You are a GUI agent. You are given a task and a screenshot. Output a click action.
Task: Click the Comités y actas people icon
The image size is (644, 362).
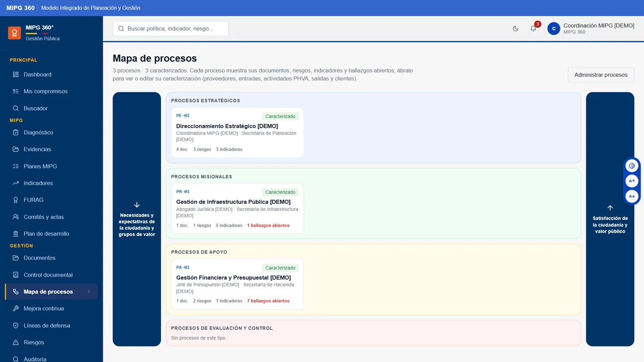tap(16, 217)
